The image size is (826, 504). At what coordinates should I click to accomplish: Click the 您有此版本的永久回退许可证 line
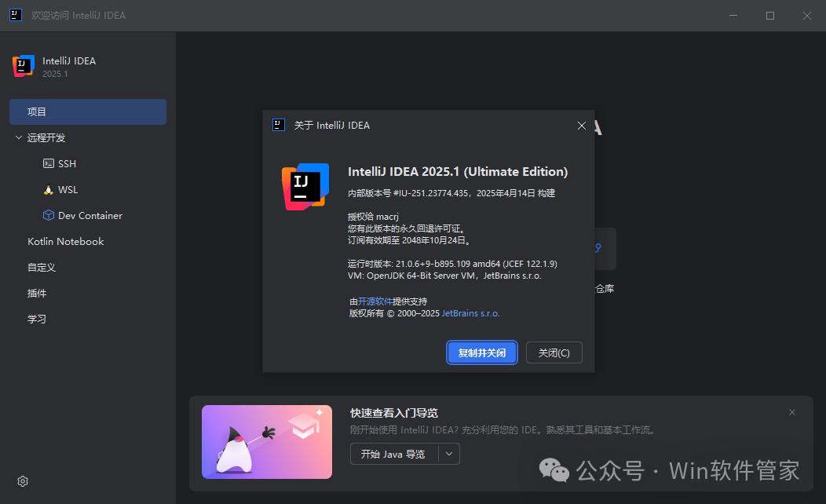[406, 228]
